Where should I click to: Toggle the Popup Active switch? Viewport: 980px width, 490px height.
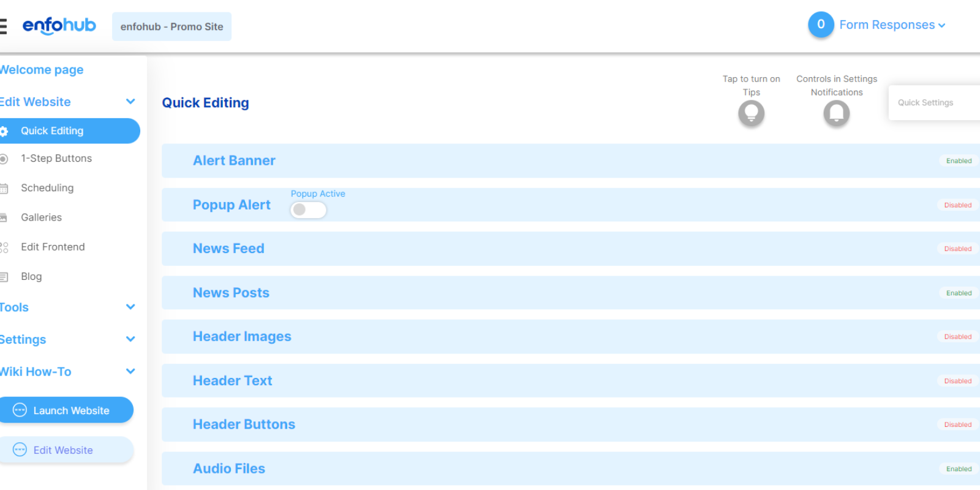[x=308, y=209]
